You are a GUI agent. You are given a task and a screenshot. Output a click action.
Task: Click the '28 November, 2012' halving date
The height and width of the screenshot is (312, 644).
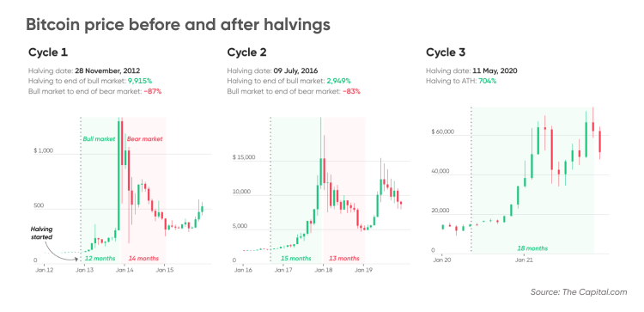click(107, 70)
